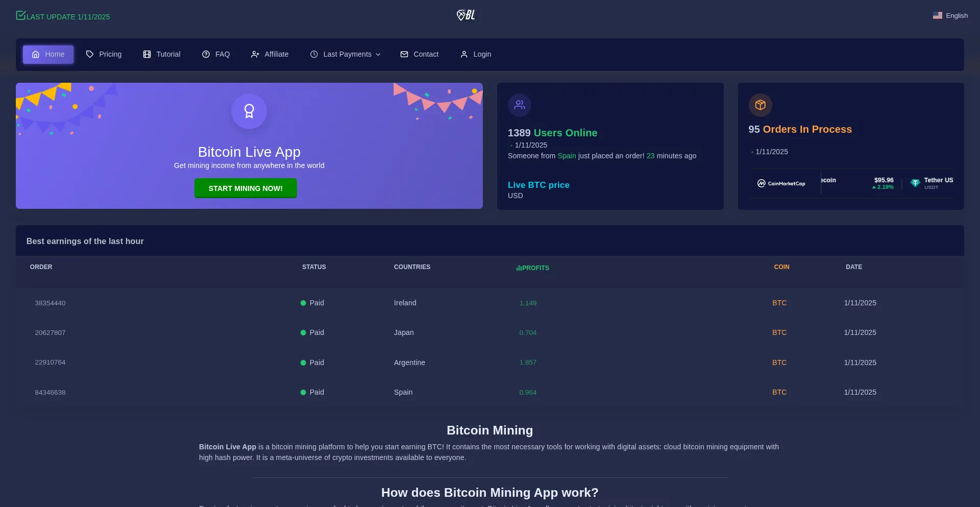This screenshot has height=507, width=980.
Task: Click the Japan country cell
Action: 404,332
